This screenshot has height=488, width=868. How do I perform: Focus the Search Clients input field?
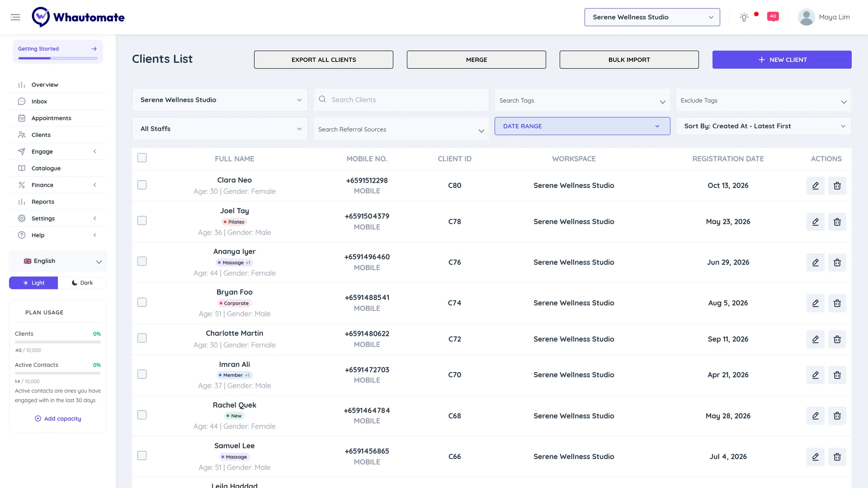point(401,100)
